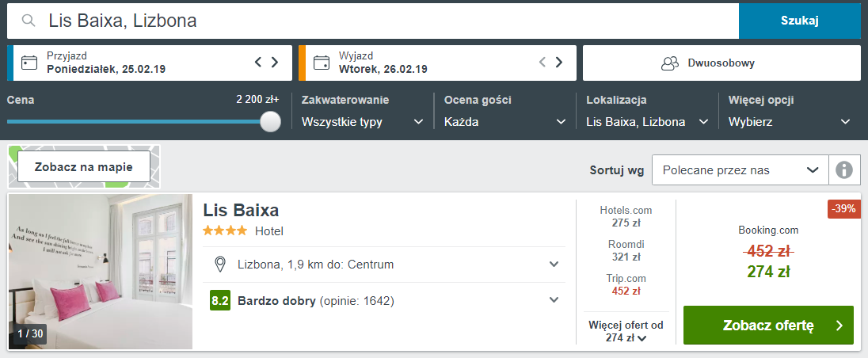This screenshot has width=868, height=358.
Task: Open the Lokalizacja dropdown
Action: (x=648, y=122)
